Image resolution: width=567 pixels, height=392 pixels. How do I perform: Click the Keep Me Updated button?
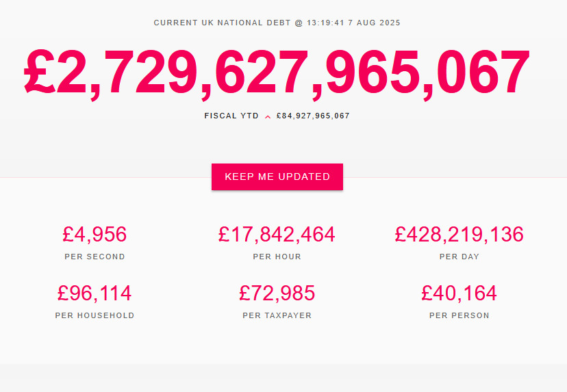(x=277, y=177)
